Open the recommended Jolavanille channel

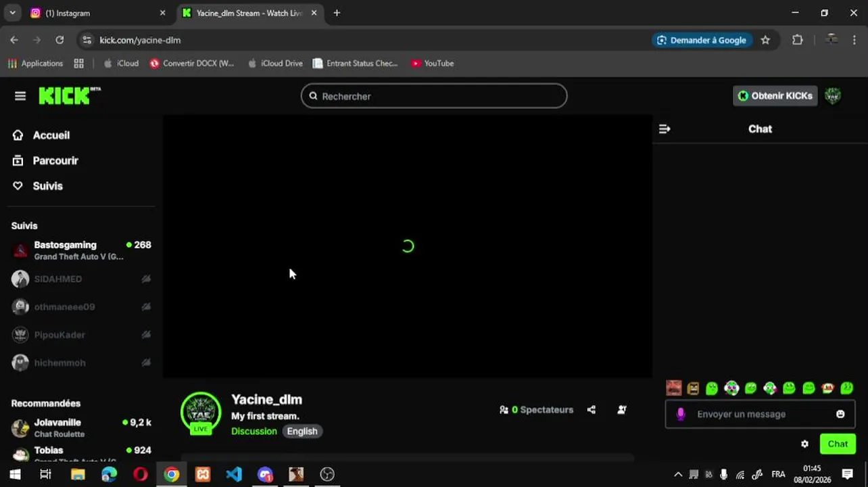point(81,428)
